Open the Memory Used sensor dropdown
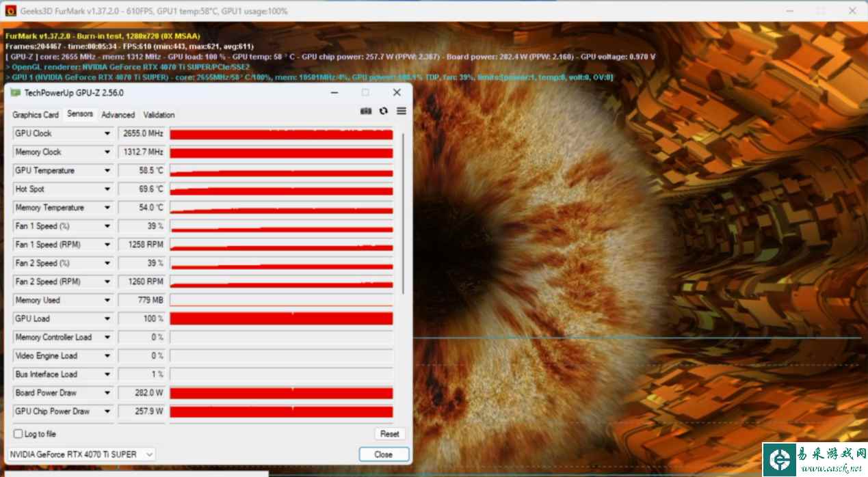Viewport: 868px width, 477px height. click(x=107, y=300)
